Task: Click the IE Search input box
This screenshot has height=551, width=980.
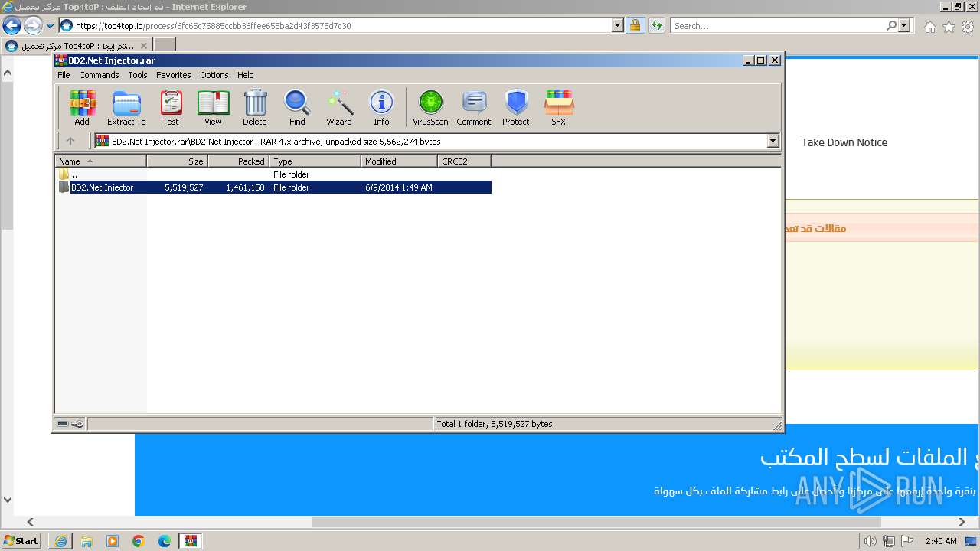Action: [778, 25]
